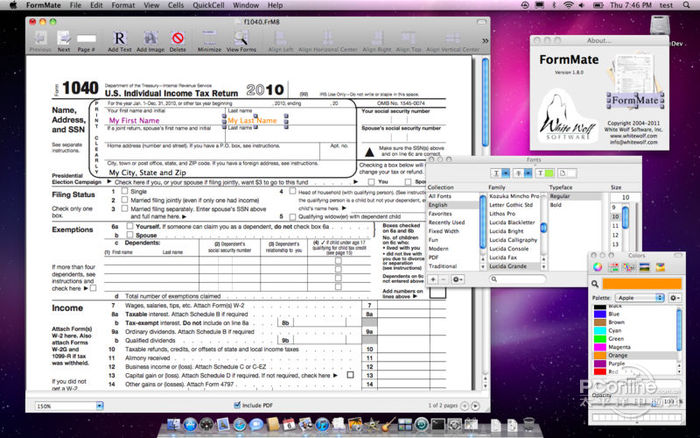Open Spotlight search in the menu bar
Viewport: 700px width, 438px height.
coord(686,5)
